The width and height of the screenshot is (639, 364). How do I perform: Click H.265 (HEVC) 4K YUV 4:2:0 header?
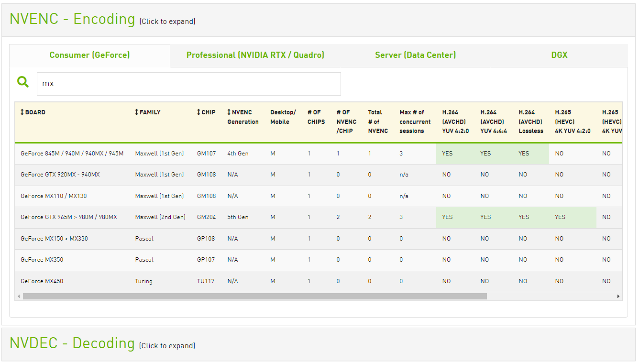(x=573, y=121)
